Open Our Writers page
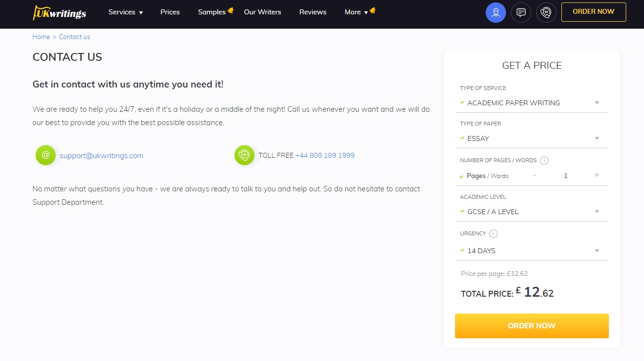This screenshot has height=361, width=644. (263, 12)
